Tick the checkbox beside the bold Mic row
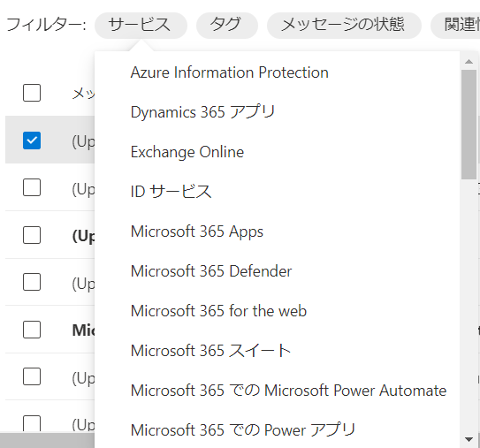This screenshot has width=480, height=448. 32,330
